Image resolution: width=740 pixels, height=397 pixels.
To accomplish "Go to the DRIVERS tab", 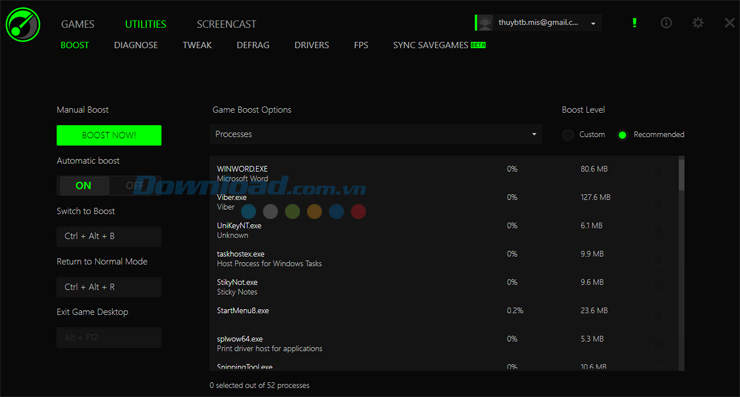I will pos(311,45).
